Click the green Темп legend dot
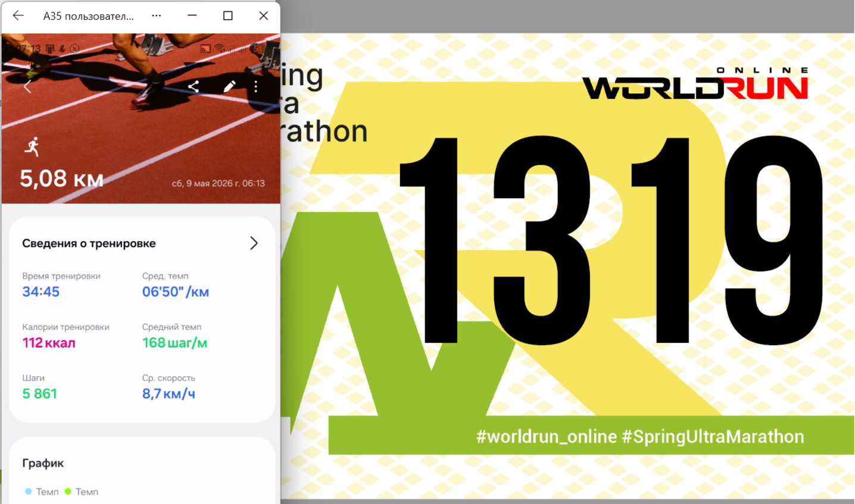The height and width of the screenshot is (504, 855). tap(68, 492)
